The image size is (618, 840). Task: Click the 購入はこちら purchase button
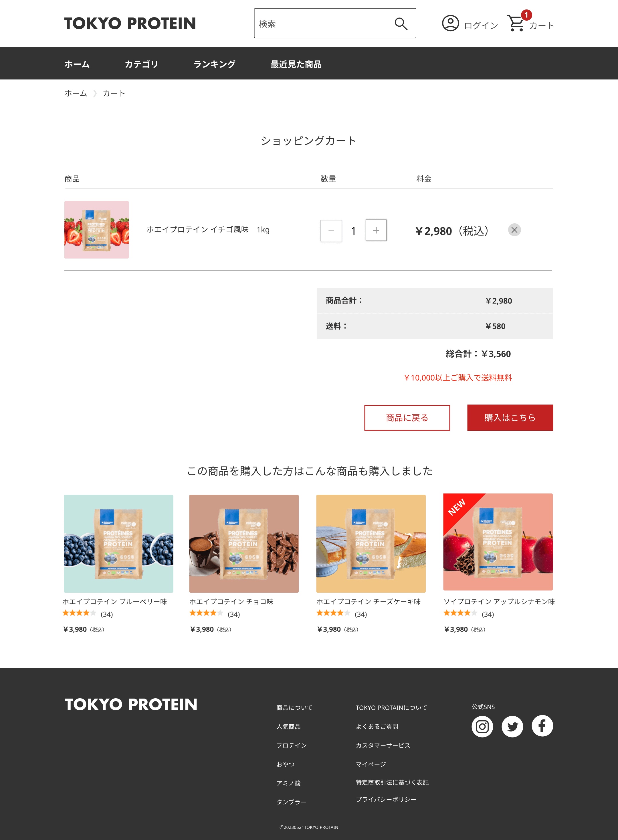(x=510, y=417)
